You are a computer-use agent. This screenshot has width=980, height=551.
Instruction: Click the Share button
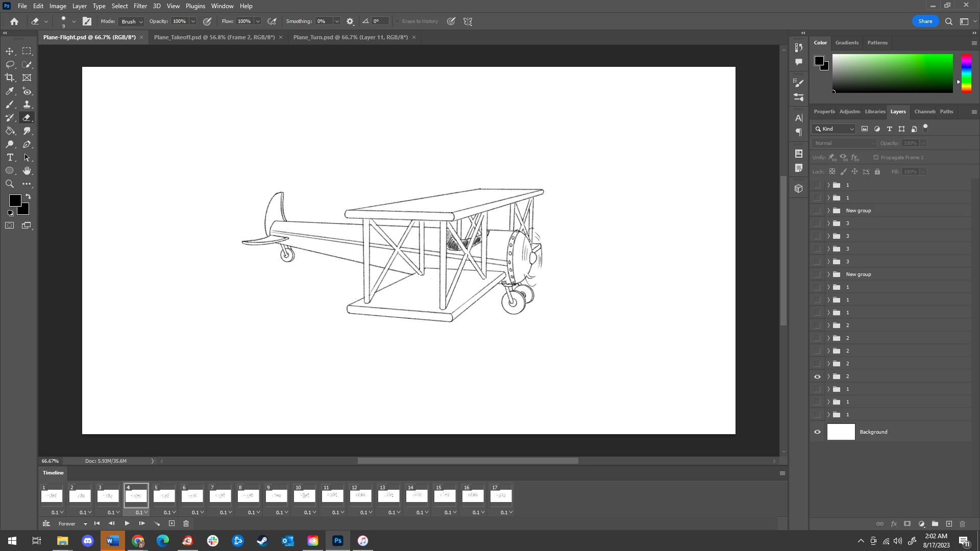pos(925,21)
